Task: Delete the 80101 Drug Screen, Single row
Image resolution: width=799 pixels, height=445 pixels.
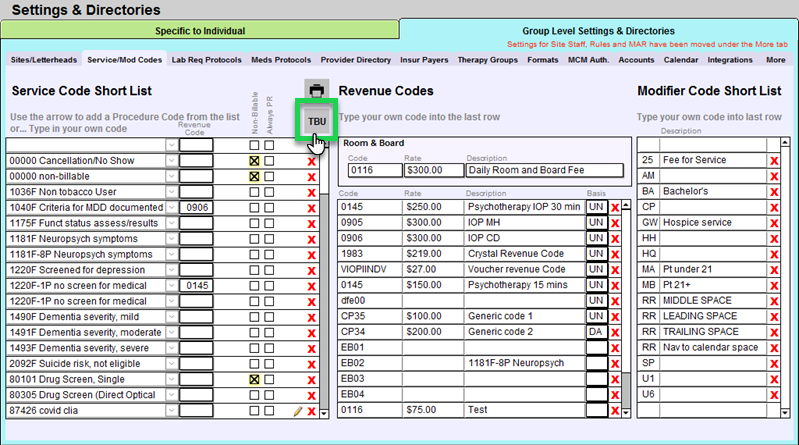Action: (311, 380)
